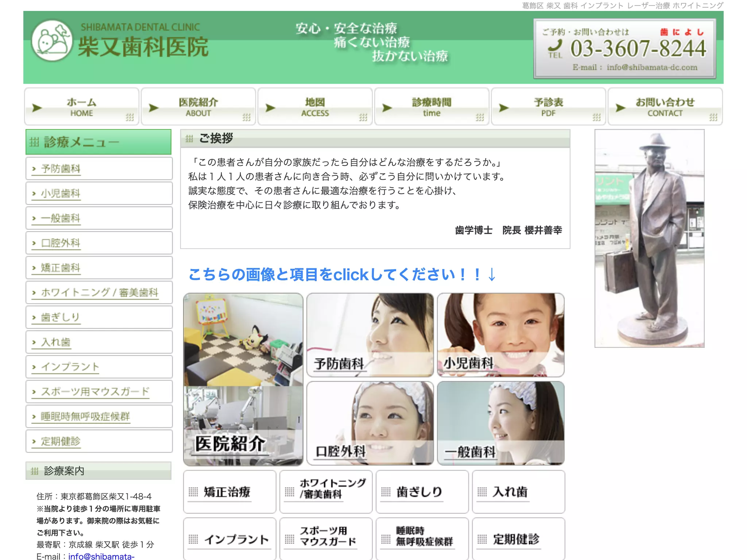The image size is (747, 560).
Task: Click the ホワイトニング/審美歯科 grid button
Action: pos(326,492)
